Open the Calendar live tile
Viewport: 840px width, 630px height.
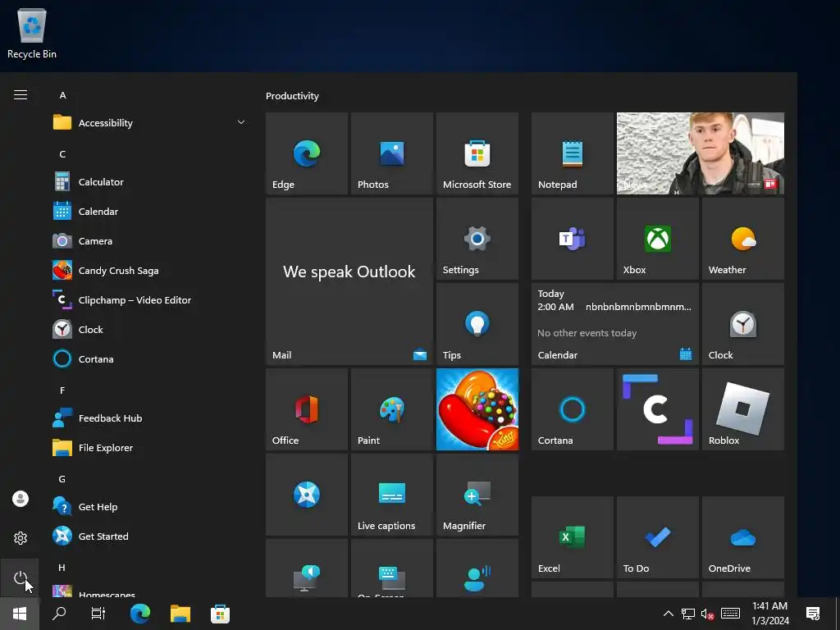615,324
